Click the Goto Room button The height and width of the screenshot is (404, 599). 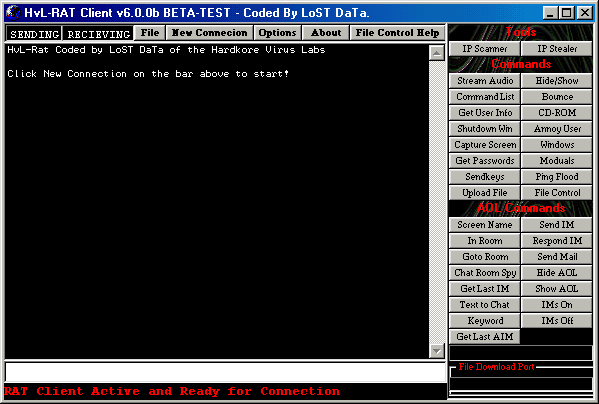[484, 257]
